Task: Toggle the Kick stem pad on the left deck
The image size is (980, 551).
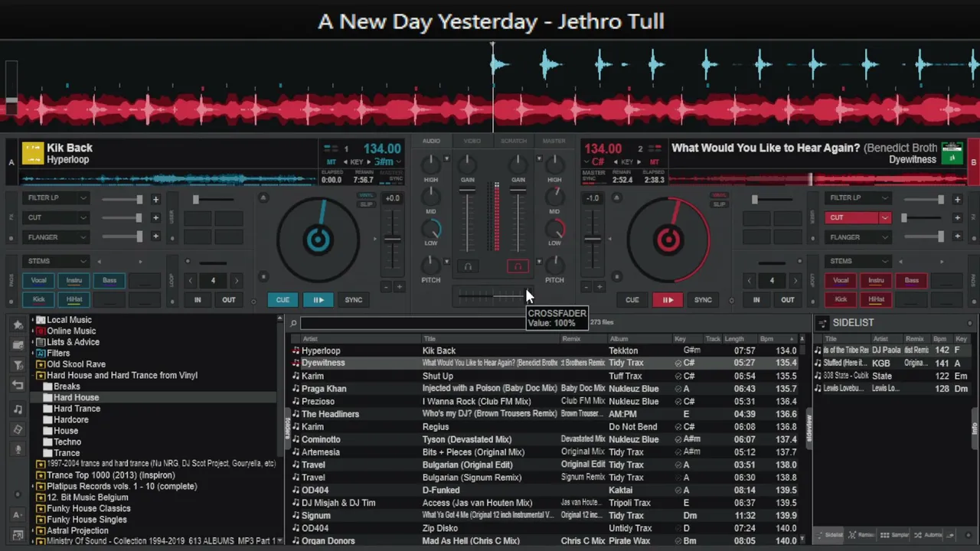Action: (38, 300)
